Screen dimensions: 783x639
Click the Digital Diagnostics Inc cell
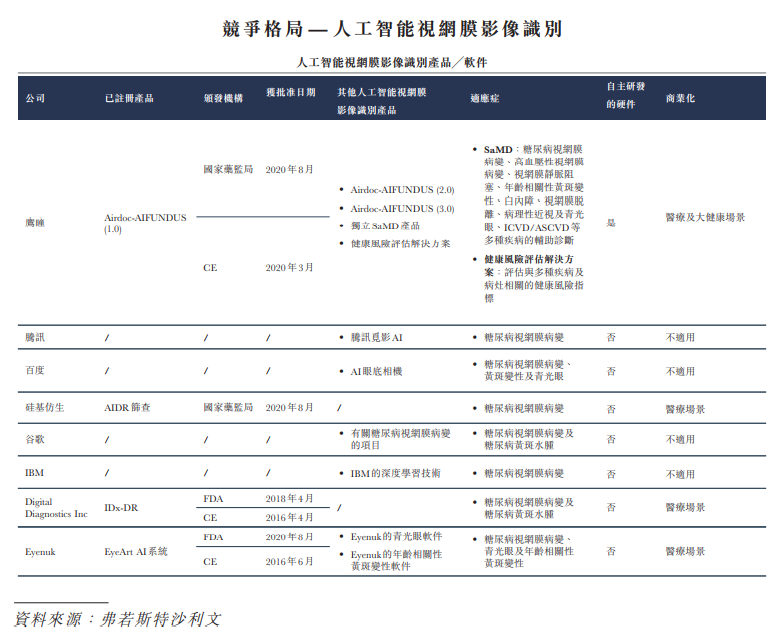(x=56, y=508)
